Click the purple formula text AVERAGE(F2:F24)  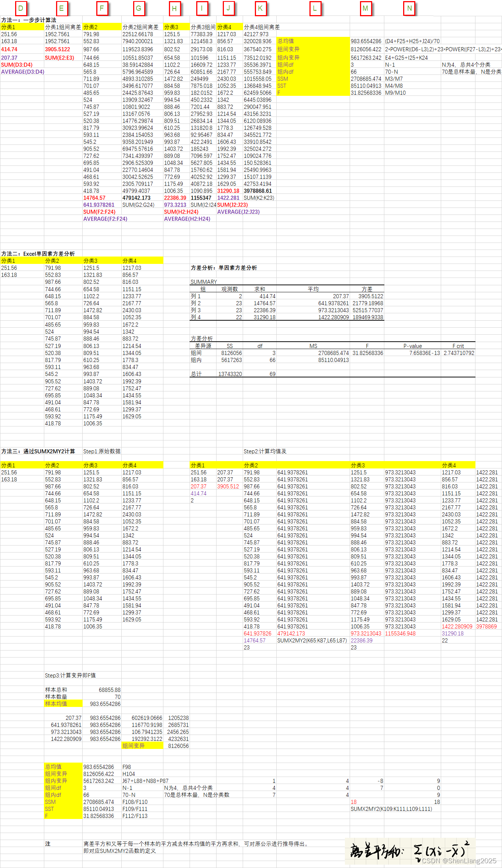click(x=105, y=219)
